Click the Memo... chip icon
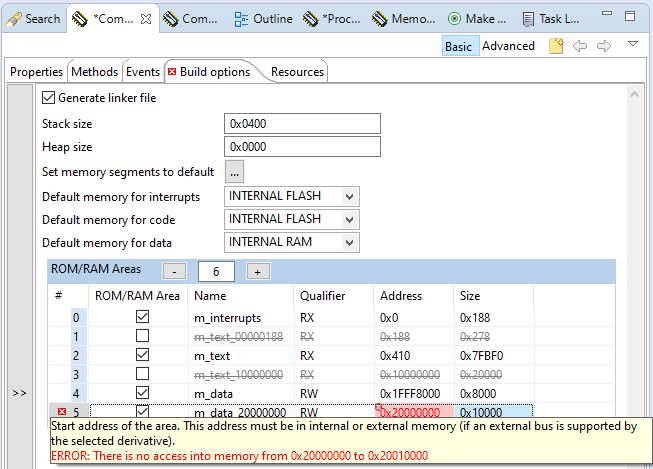The image size is (653, 469). 379,19
